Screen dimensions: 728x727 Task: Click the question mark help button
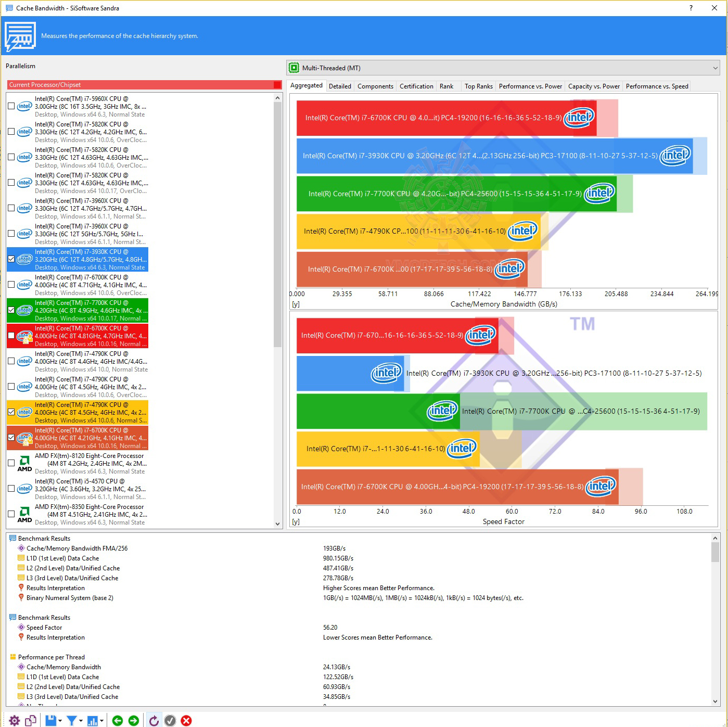(691, 8)
